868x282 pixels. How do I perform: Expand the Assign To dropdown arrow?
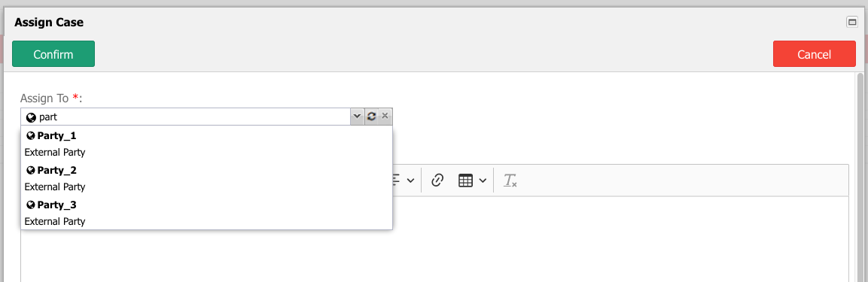357,117
